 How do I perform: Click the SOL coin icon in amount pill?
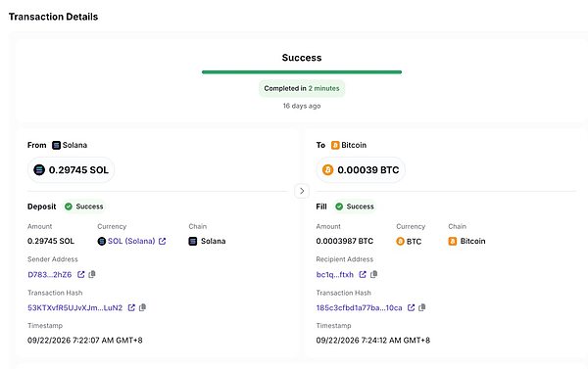(39, 170)
